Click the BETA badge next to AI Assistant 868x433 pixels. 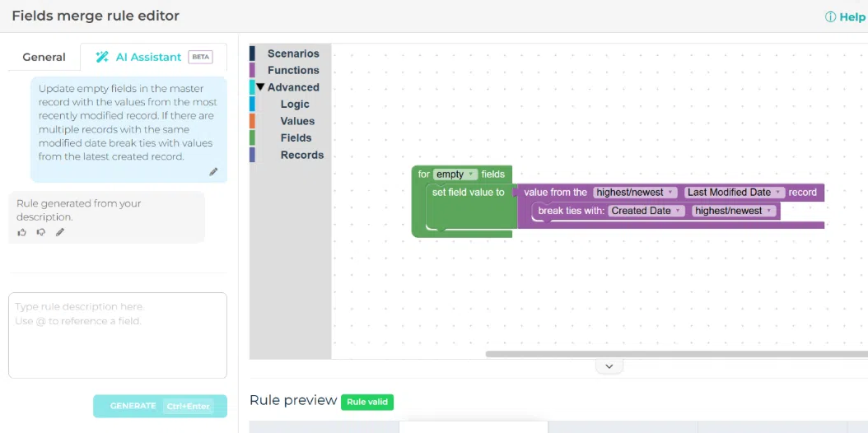tap(200, 57)
